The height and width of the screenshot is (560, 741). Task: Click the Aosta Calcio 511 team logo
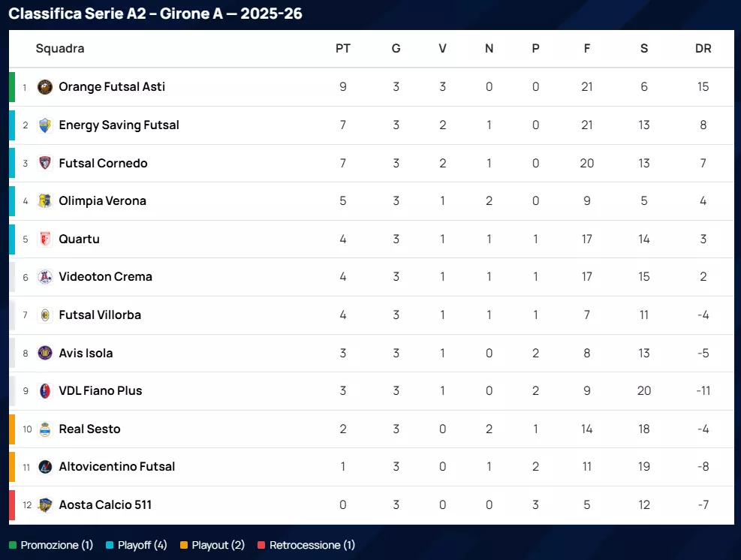coord(45,505)
